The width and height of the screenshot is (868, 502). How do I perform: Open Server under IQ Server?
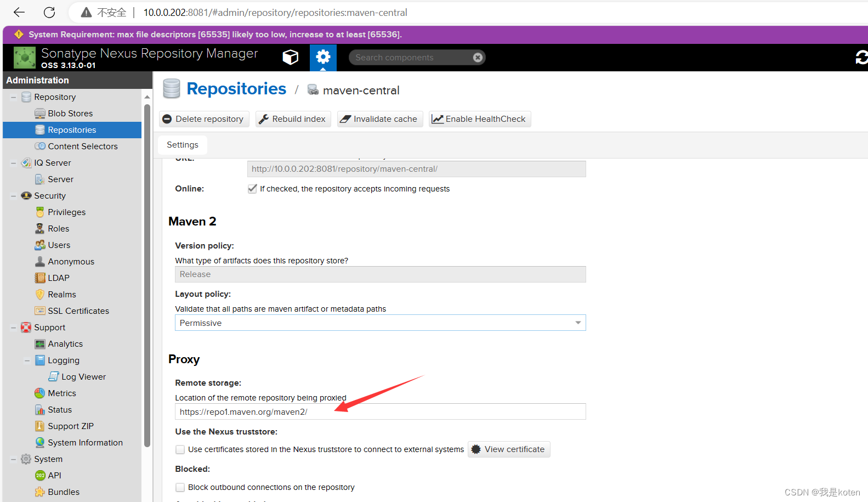[x=60, y=179]
